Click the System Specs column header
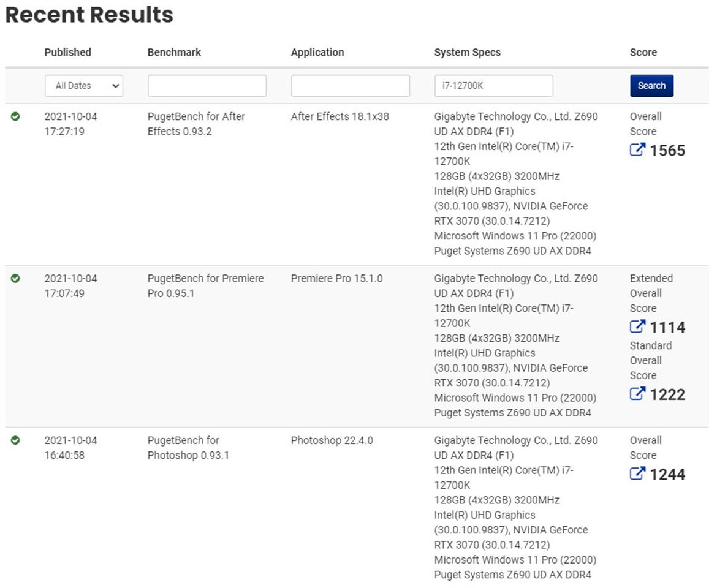 467,52
